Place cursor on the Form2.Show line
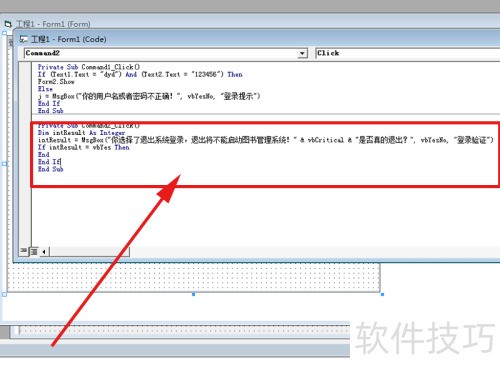Screen dimensions: 500x375 pos(56,82)
